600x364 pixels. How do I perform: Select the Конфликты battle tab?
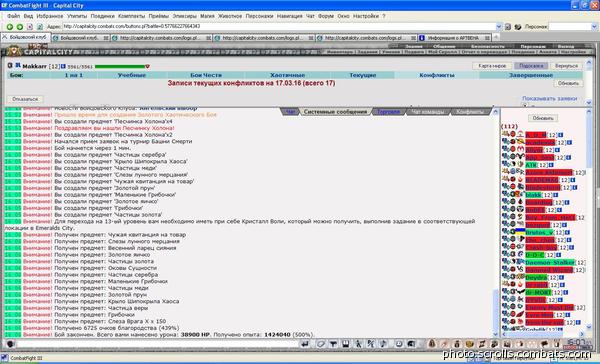(437, 75)
